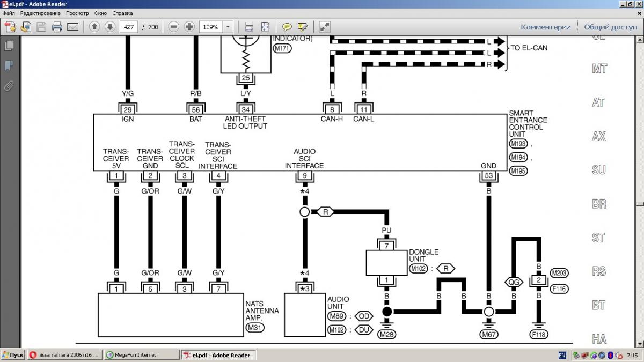Click the 'AUDIO SCI INTERFACE' label
This screenshot has width=644, height=362.
pyautogui.click(x=304, y=159)
